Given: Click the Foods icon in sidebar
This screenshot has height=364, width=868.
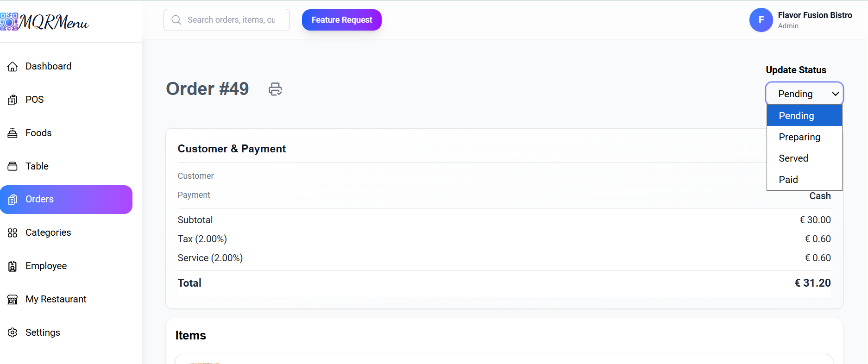Looking at the screenshot, I should pos(13,133).
